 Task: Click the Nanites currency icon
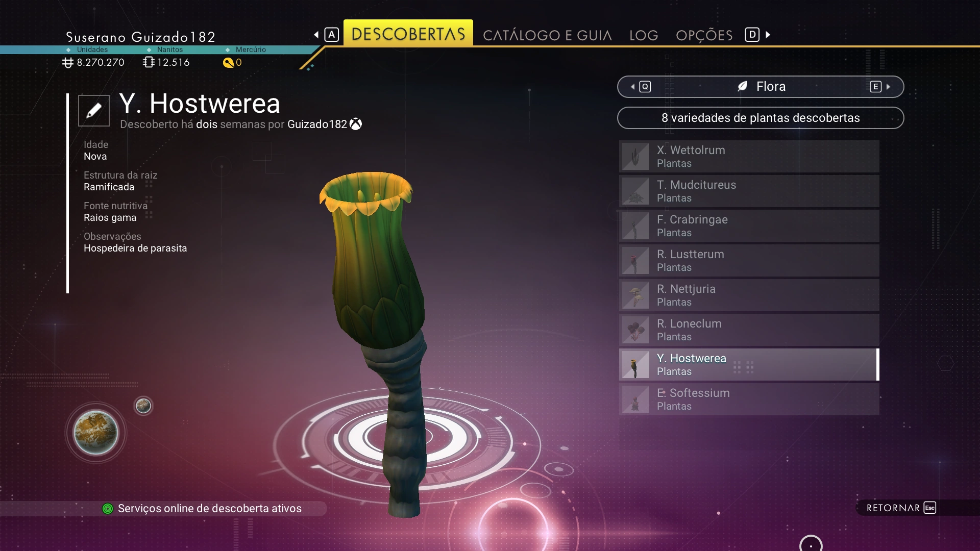[149, 62]
